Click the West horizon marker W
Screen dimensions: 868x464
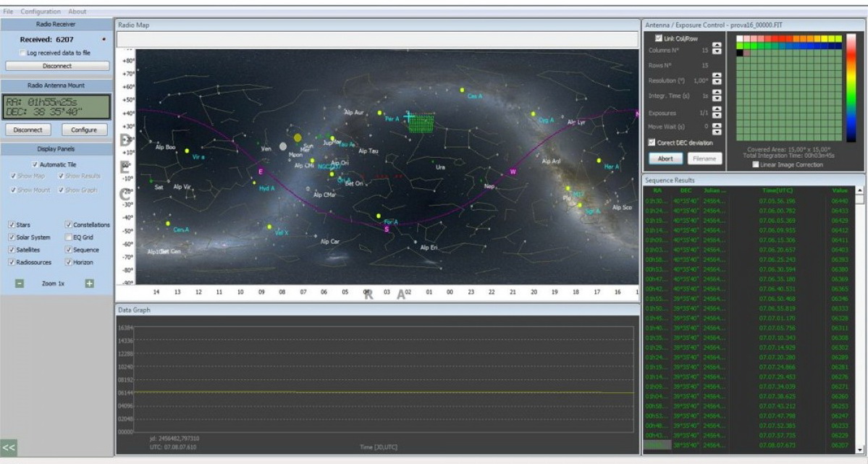click(x=513, y=172)
